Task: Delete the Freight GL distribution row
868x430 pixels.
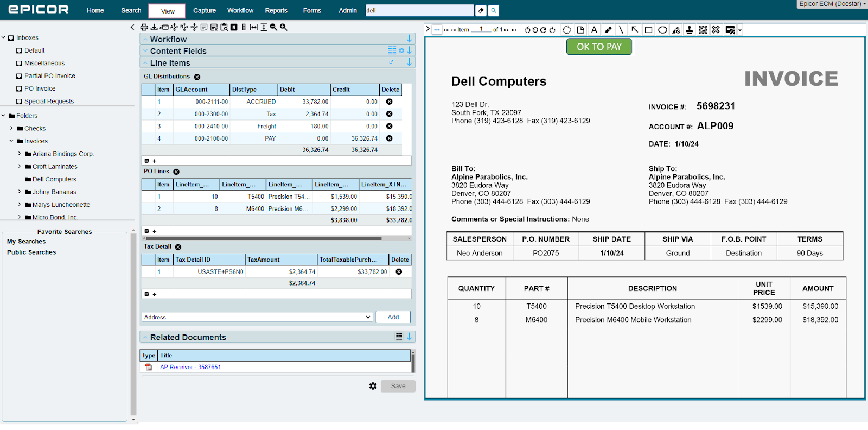Action: (x=389, y=126)
